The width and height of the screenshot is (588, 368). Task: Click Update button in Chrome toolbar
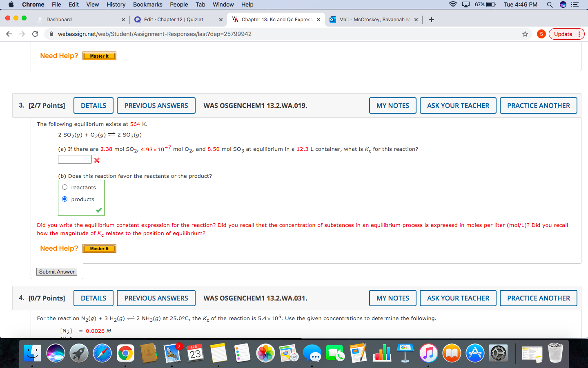(x=567, y=34)
